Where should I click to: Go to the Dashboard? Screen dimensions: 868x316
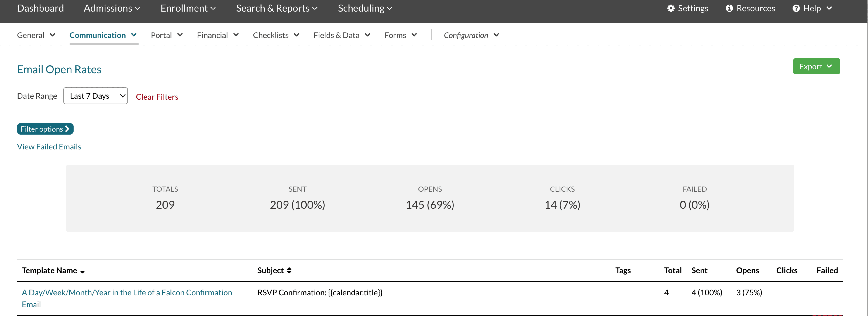coord(40,8)
